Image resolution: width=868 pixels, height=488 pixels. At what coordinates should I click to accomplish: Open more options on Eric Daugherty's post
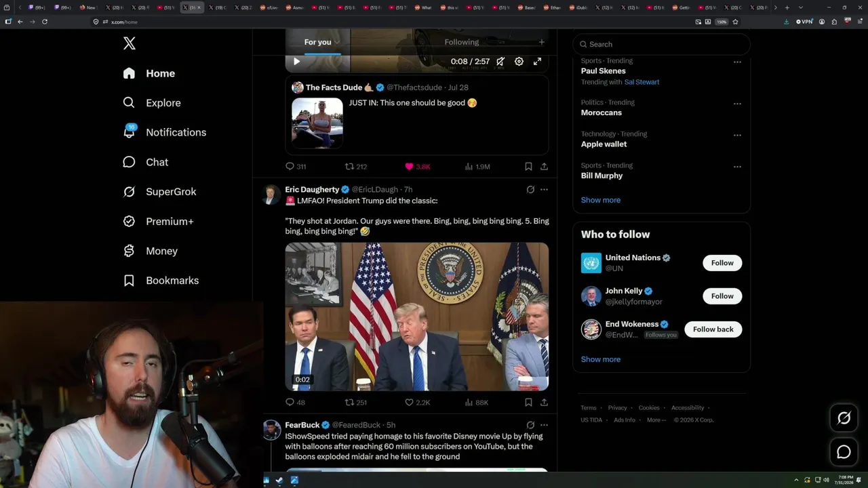click(x=544, y=190)
